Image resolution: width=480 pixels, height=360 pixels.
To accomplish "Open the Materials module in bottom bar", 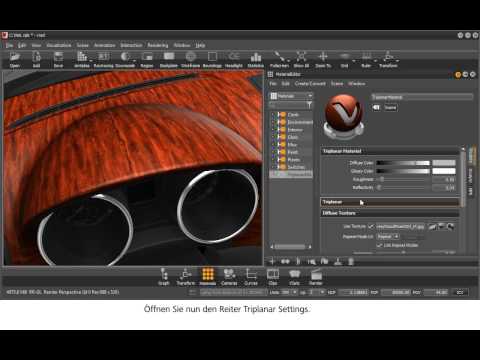I will (208, 277).
